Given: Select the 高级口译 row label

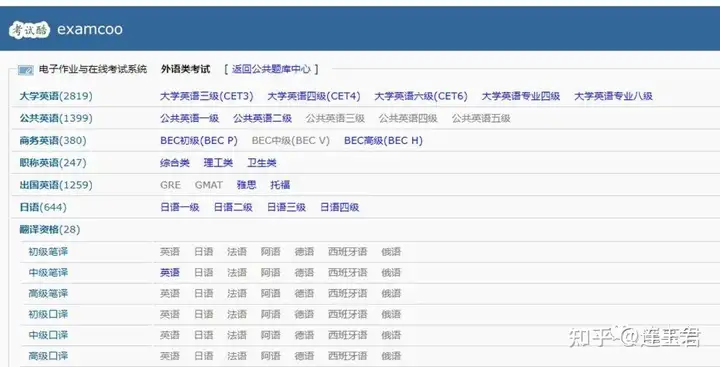Looking at the screenshot, I should pos(48,356).
